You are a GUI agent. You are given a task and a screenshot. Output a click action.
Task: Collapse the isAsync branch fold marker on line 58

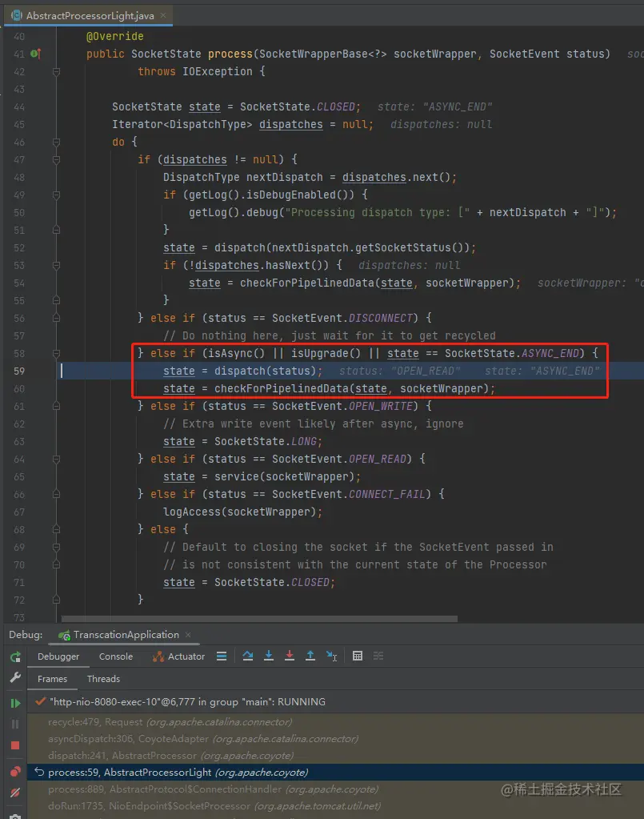click(56, 354)
